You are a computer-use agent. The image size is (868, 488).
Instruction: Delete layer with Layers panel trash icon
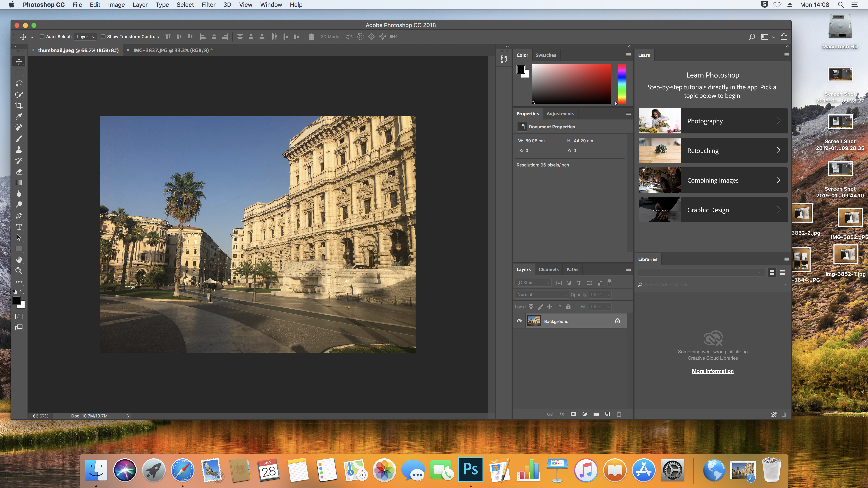click(x=619, y=414)
